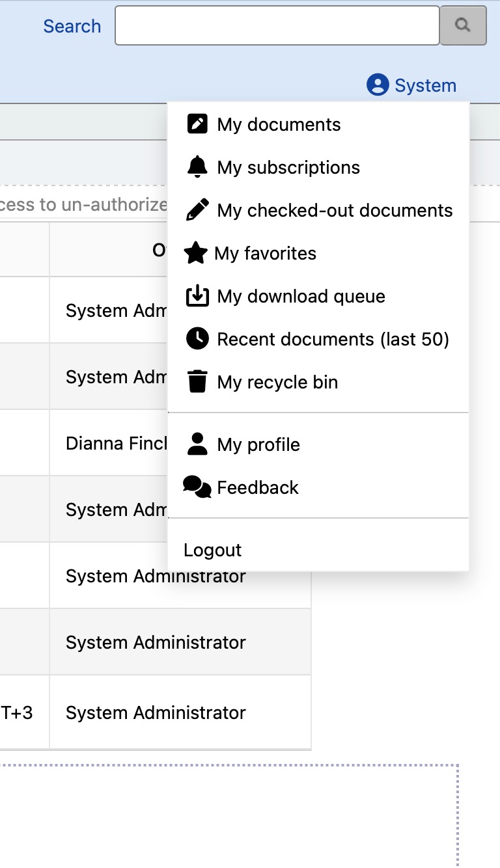
Task: Click the download icon for My download queue
Action: pos(197,296)
